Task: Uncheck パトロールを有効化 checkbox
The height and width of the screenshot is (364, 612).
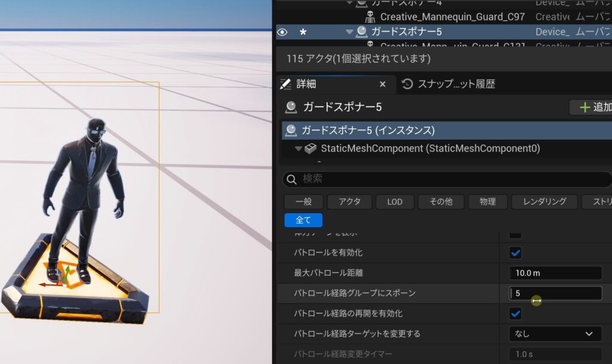Action: [515, 253]
